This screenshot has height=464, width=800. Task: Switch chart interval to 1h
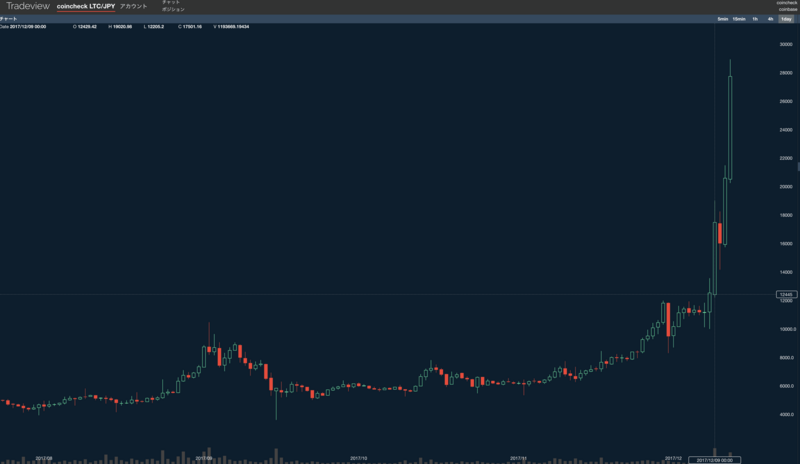755,19
